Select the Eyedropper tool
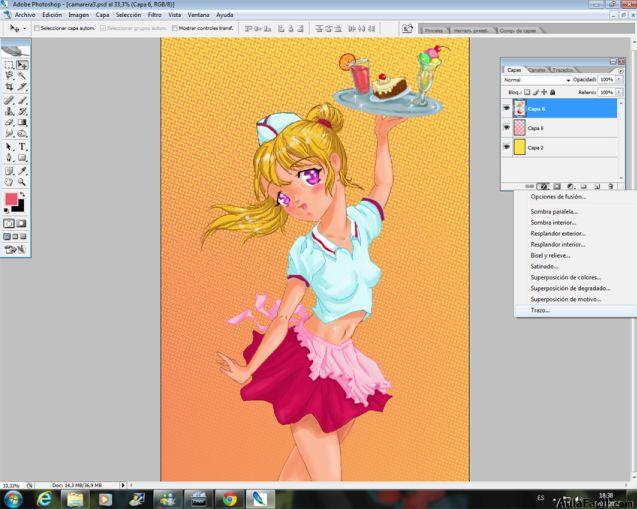Viewport: 637px width, 509px height. [x=22, y=171]
